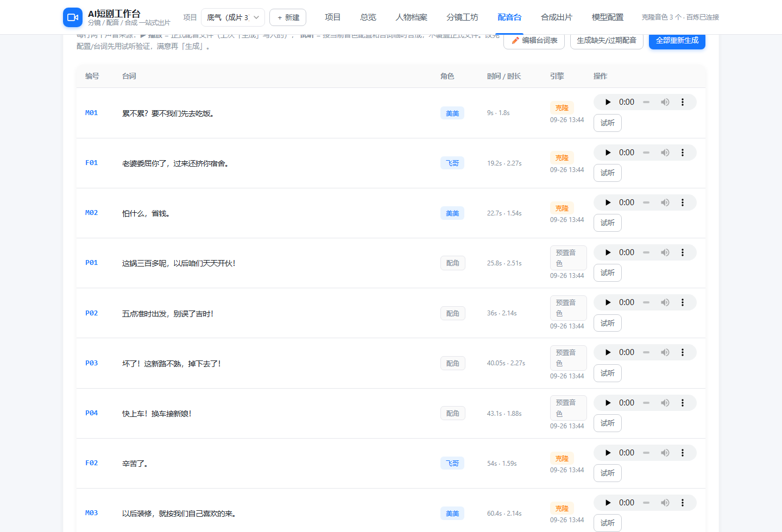
Task: Click 生成缺失/过期配音 button
Action: 607,41
